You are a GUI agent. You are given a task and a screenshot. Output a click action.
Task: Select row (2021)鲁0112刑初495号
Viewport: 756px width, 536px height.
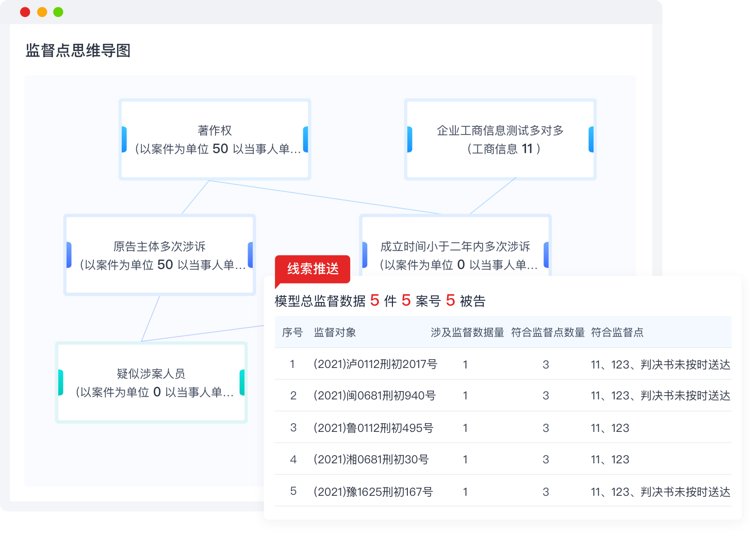click(373, 428)
